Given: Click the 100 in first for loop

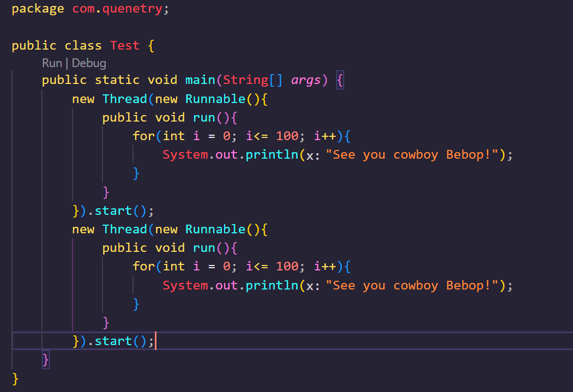Looking at the screenshot, I should click(x=287, y=136).
